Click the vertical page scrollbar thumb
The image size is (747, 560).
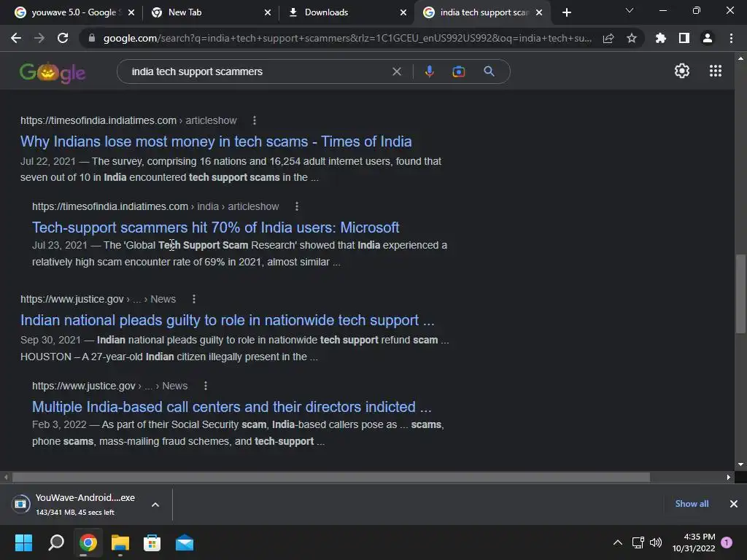point(740,294)
